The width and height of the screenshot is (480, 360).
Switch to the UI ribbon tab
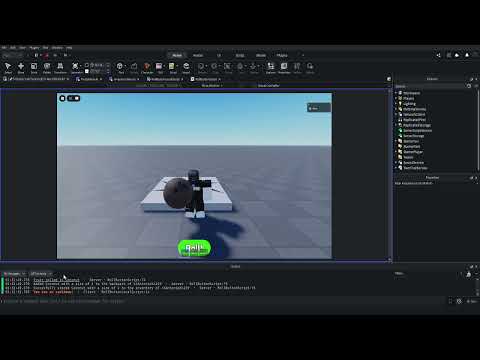(x=219, y=55)
